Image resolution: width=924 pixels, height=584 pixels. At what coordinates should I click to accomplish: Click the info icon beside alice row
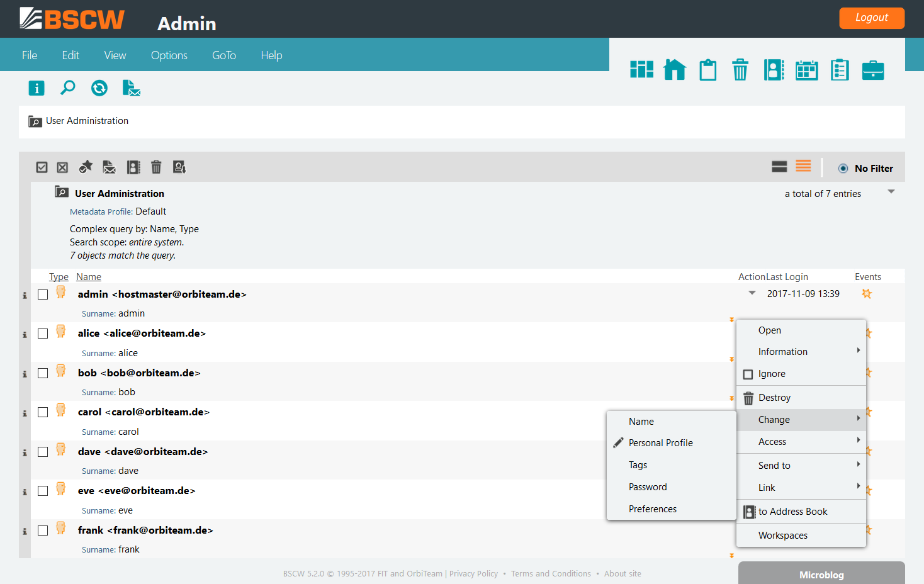pyautogui.click(x=25, y=335)
